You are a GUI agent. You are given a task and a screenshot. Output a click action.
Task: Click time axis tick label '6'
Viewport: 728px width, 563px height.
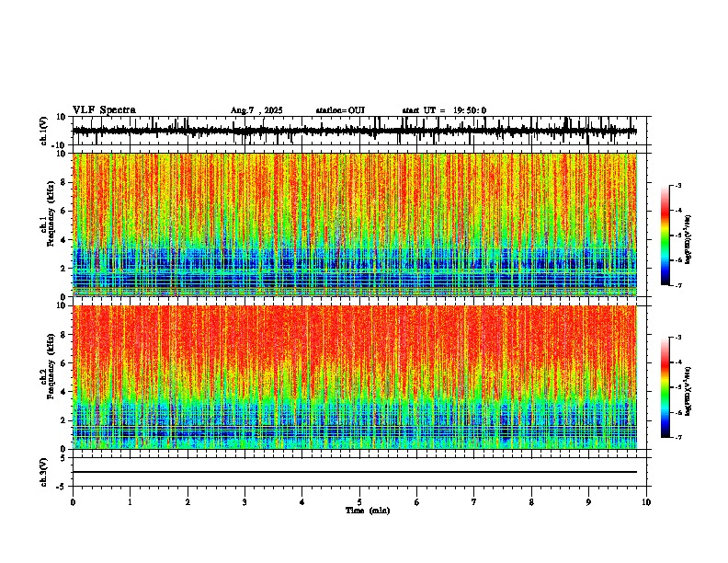(417, 502)
